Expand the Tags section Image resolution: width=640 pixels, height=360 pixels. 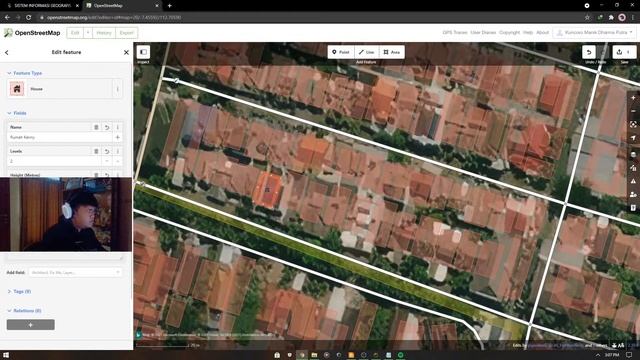pos(19,291)
